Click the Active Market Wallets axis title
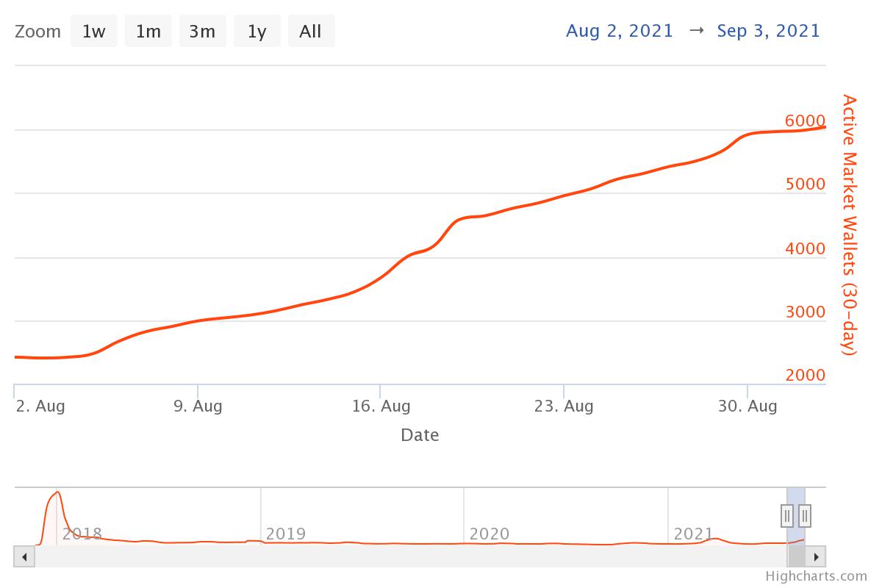The height and width of the screenshot is (588, 882). point(850,225)
